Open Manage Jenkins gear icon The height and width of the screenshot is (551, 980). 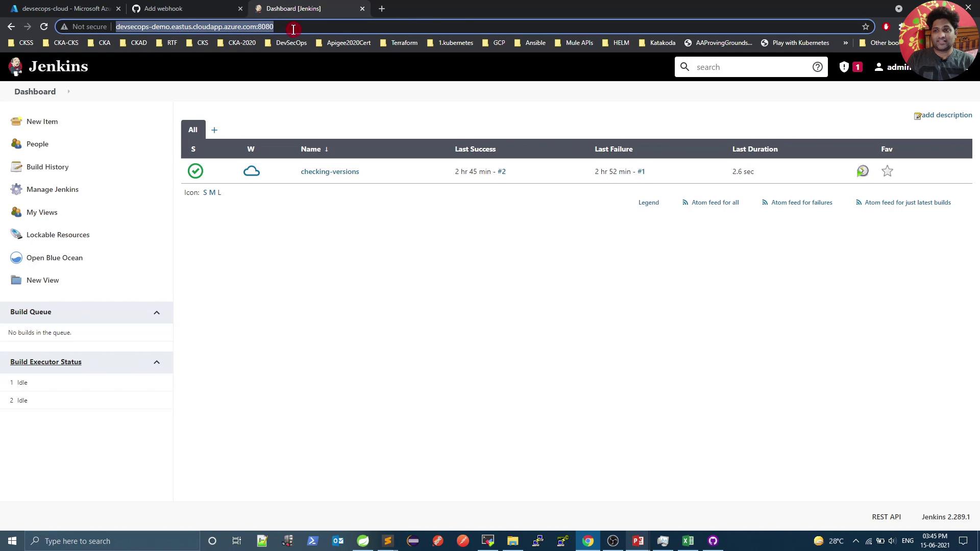click(x=16, y=189)
